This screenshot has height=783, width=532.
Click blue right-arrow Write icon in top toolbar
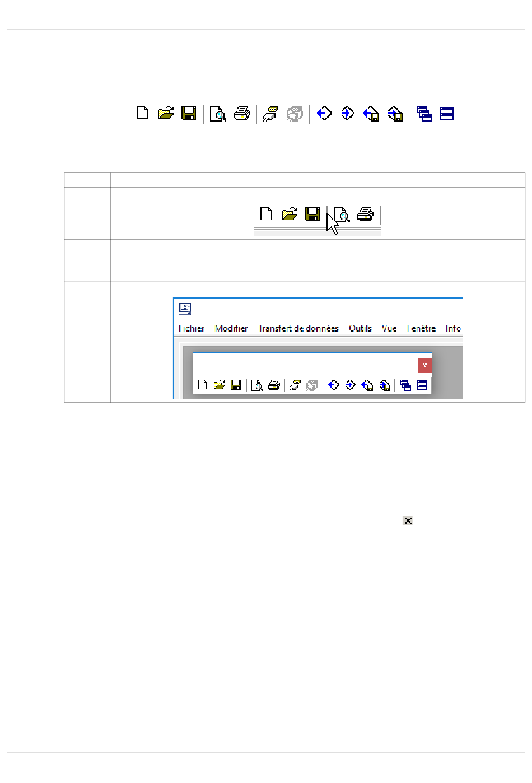[348, 113]
